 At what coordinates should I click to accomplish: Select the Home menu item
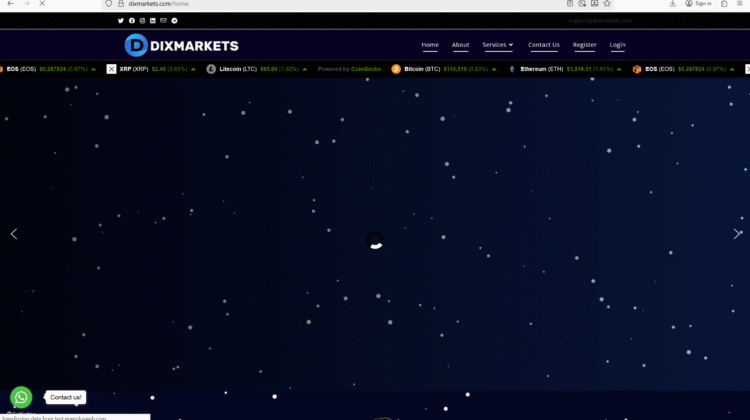(430, 45)
